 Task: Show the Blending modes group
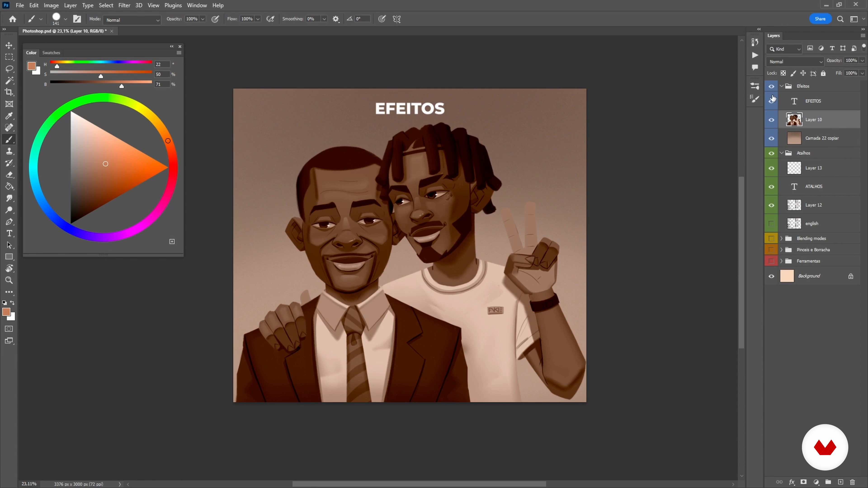pyautogui.click(x=771, y=238)
